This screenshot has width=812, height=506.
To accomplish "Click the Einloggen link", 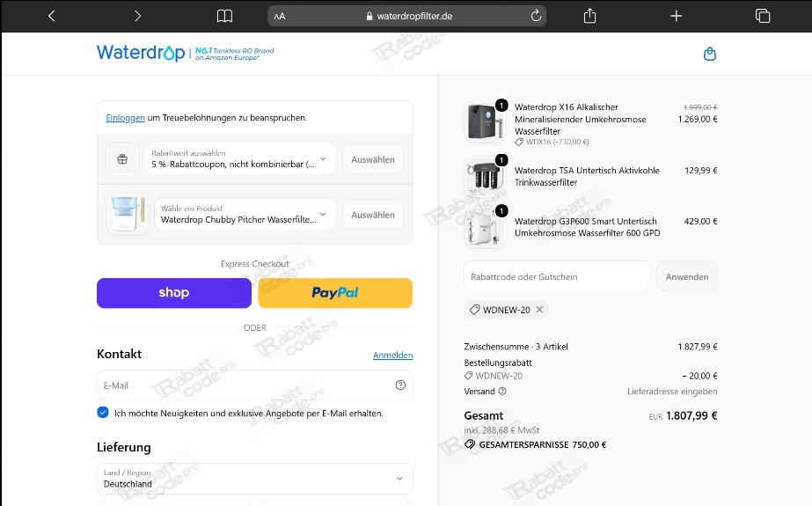I will tap(125, 118).
